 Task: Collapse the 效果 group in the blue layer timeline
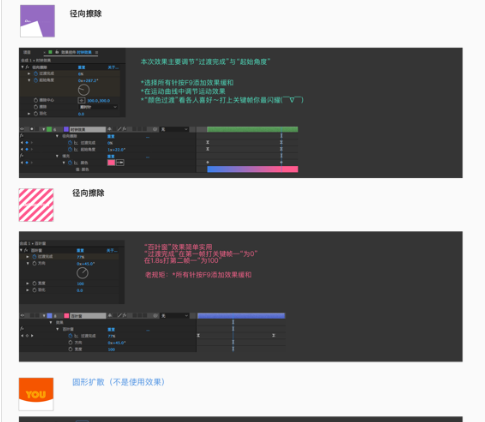pyautogui.click(x=51, y=322)
